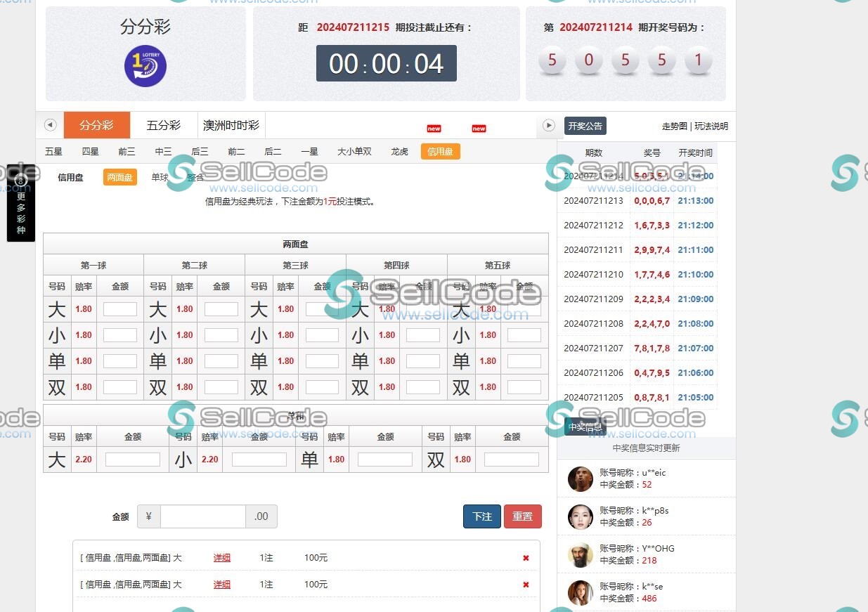The height and width of the screenshot is (612, 868).
Task: Remove the second bet with the red X
Action: [x=526, y=584]
